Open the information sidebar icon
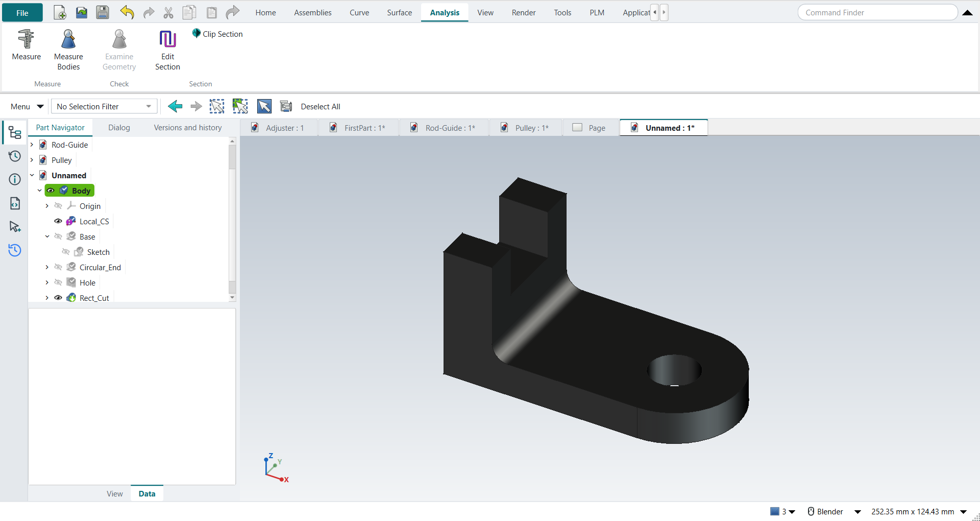Screen dimensions: 980x521 pyautogui.click(x=15, y=179)
